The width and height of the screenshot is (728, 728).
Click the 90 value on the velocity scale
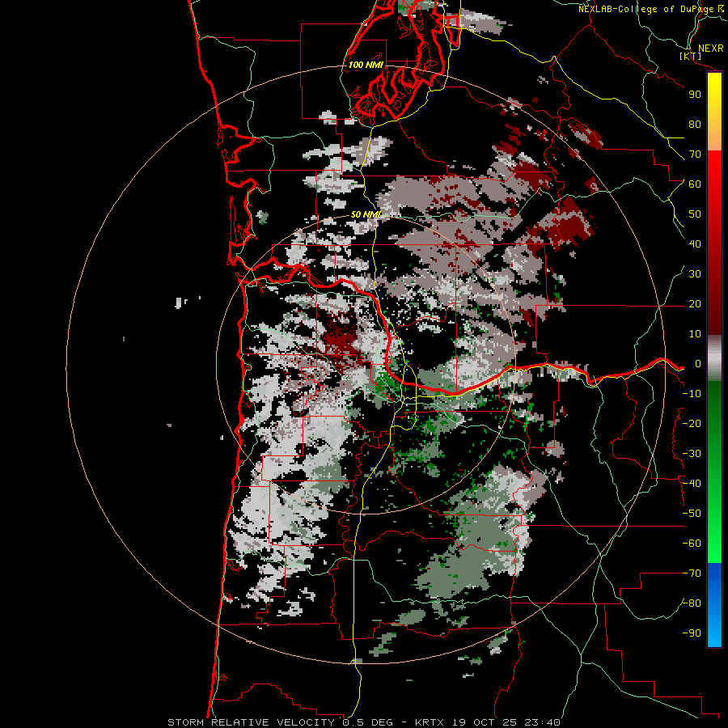point(695,95)
